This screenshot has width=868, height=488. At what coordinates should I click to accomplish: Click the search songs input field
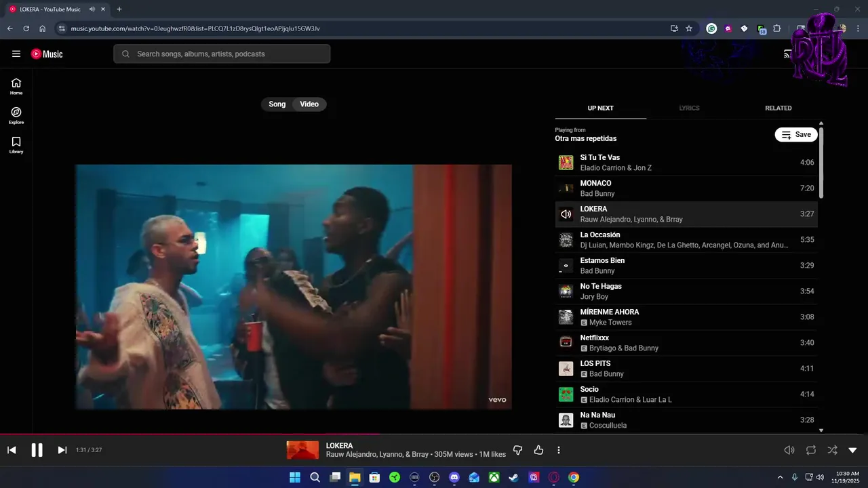[222, 54]
